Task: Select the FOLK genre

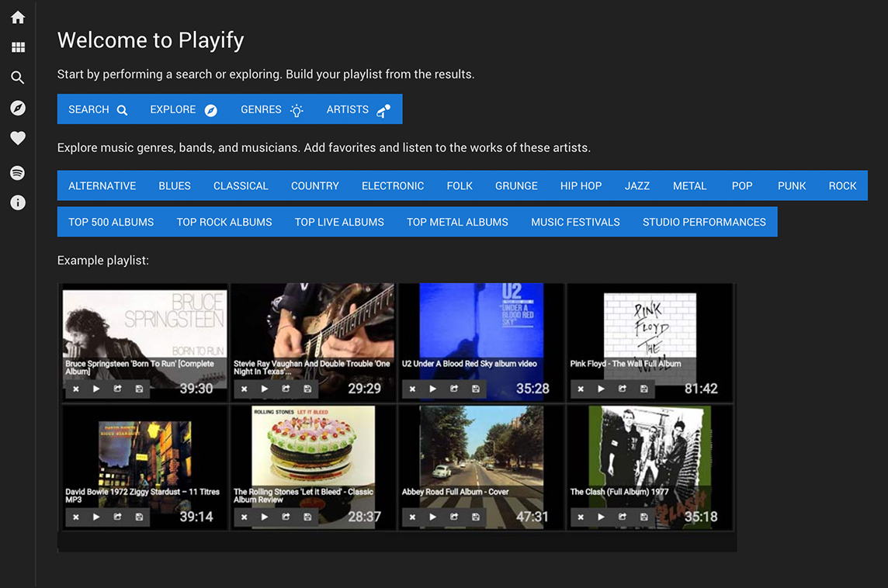Action: coord(460,185)
